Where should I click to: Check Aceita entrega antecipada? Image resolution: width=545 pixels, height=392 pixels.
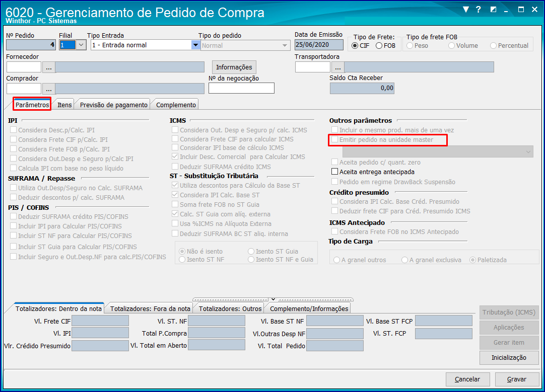335,172
